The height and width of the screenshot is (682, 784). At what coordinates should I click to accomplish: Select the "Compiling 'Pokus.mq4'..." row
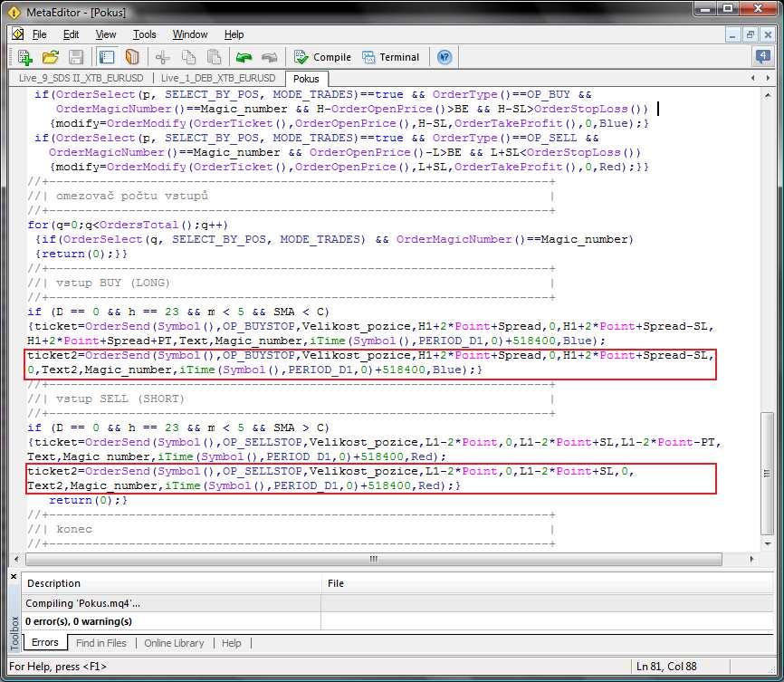(x=398, y=603)
